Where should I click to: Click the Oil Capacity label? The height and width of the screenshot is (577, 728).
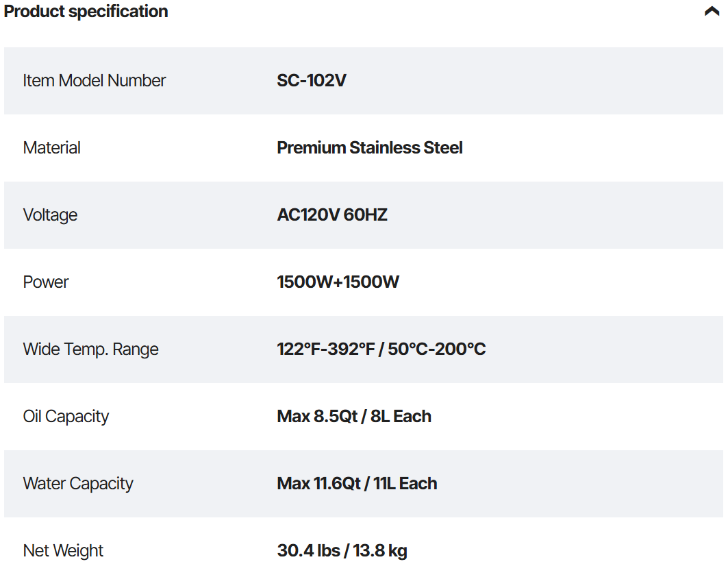pos(66,416)
